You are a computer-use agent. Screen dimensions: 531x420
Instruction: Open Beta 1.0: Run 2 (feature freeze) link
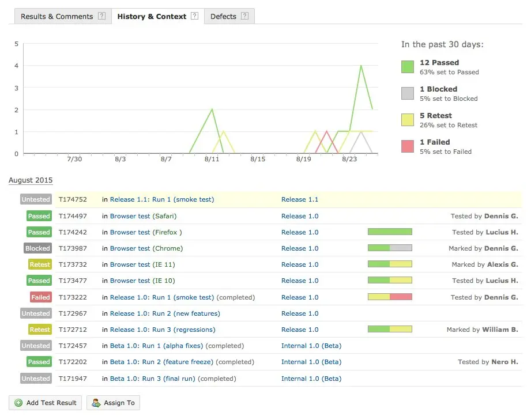[161, 362]
